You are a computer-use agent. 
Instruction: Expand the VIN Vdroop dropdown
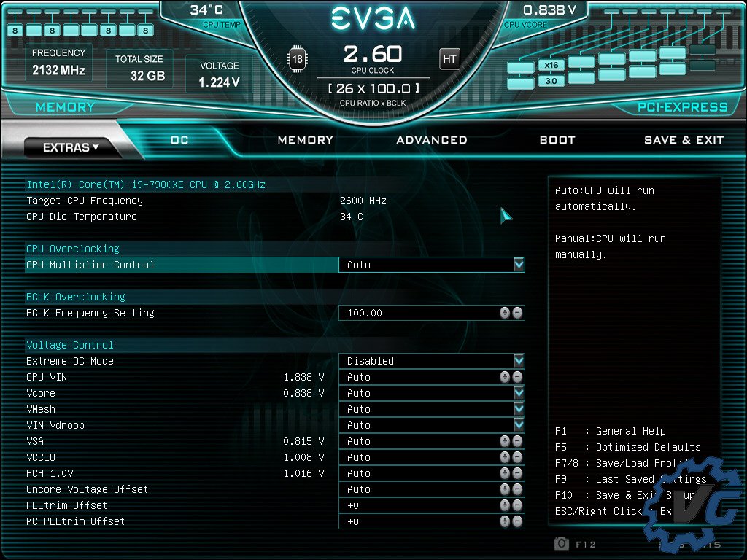coord(519,425)
